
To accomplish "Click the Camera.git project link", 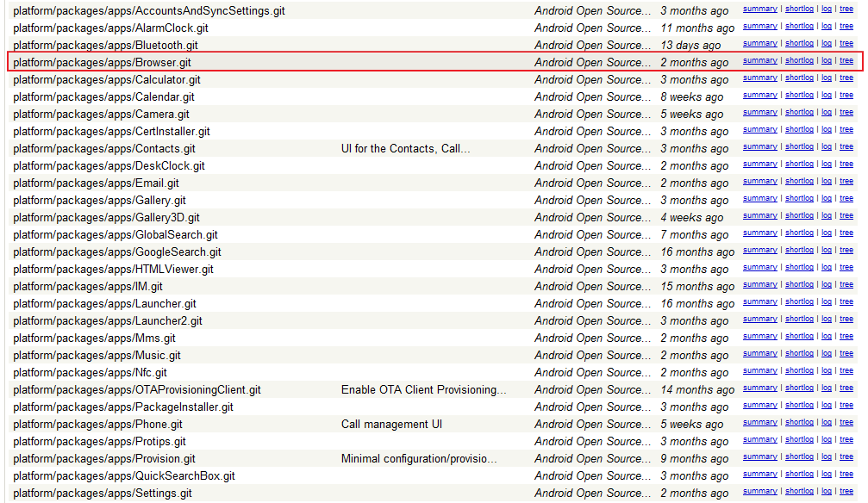I will [101, 114].
